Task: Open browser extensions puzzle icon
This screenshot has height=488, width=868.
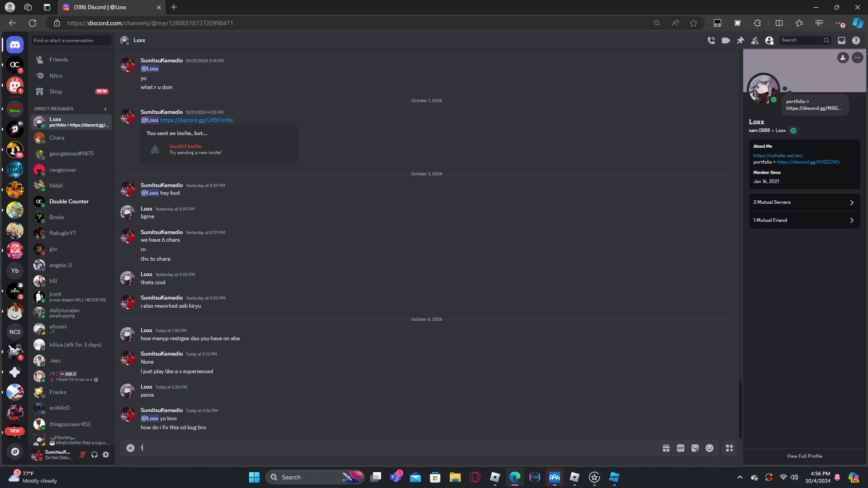Action: [757, 23]
